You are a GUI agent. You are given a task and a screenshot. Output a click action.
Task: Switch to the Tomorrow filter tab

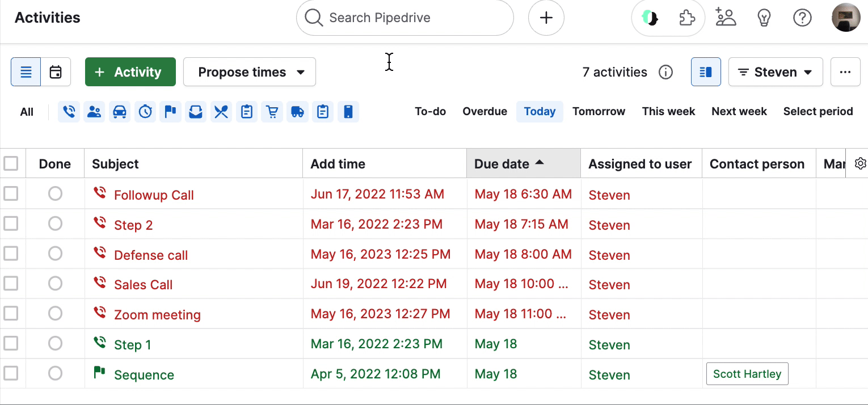[599, 111]
